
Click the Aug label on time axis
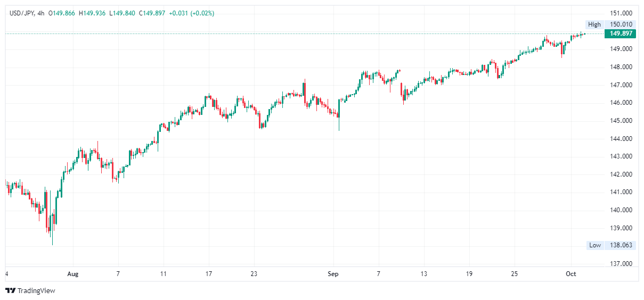(x=73, y=274)
